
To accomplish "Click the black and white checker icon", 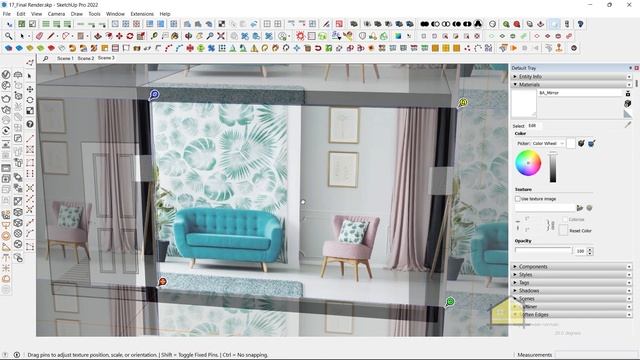I will click(x=221, y=24).
